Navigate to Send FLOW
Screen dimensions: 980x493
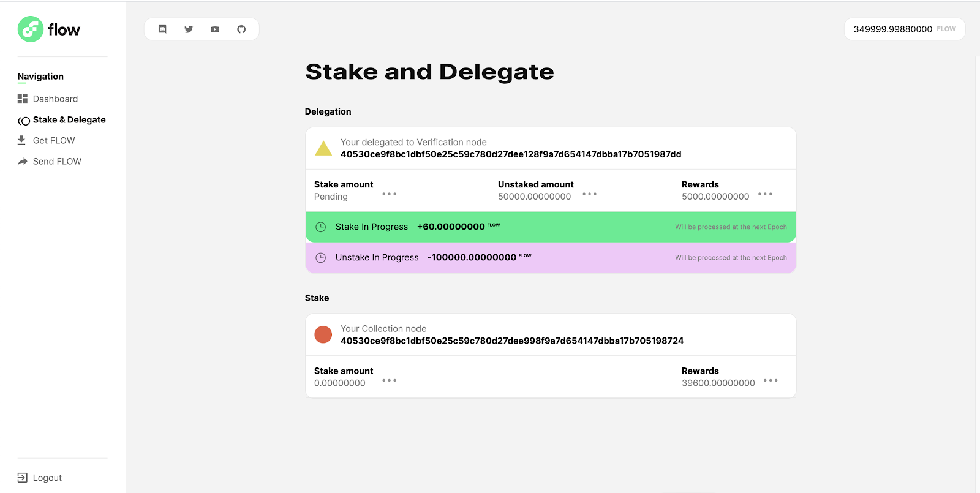point(57,162)
